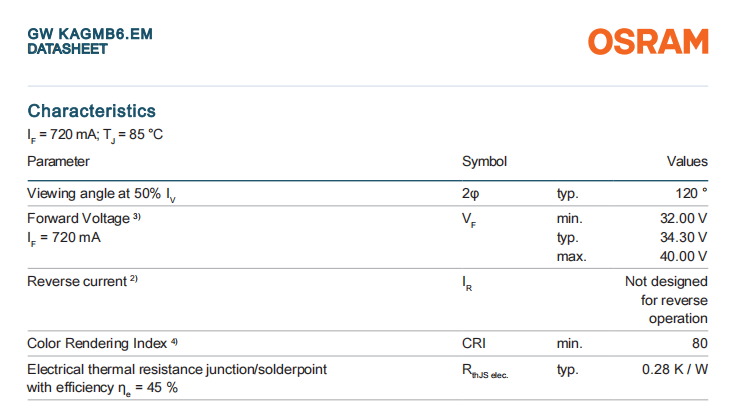Select the Color Rendering Index value 80
Image resolution: width=731 pixels, height=418 pixels.
tap(699, 343)
